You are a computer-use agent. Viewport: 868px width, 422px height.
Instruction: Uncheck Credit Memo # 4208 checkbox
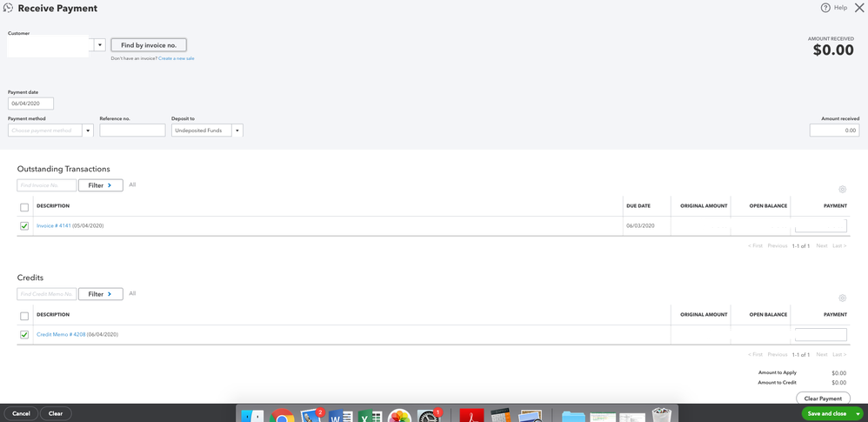click(24, 334)
